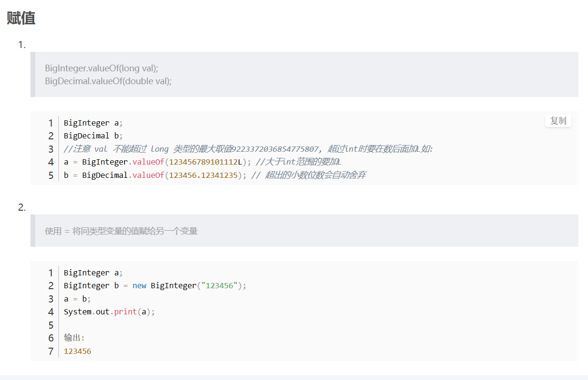Click the 复制 copy button
Image resolution: width=588 pixels, height=380 pixels.
[x=558, y=121]
